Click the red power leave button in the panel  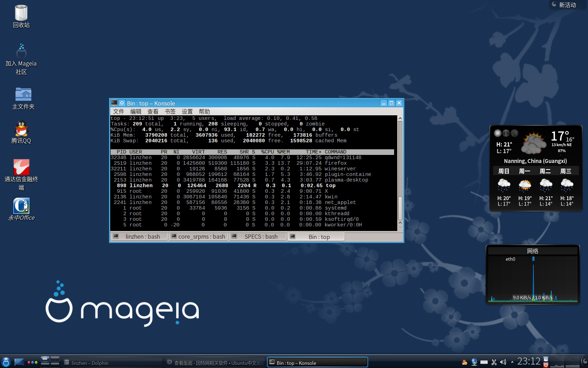click(x=546, y=365)
